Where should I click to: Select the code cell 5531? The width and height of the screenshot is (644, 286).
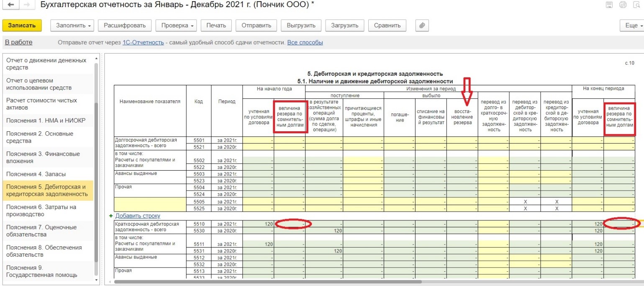[199, 251]
